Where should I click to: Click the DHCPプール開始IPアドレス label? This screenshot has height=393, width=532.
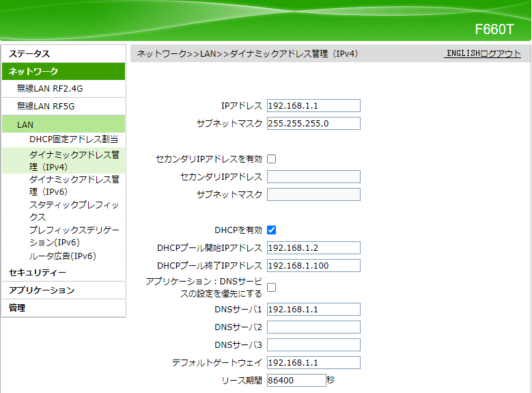(x=210, y=247)
